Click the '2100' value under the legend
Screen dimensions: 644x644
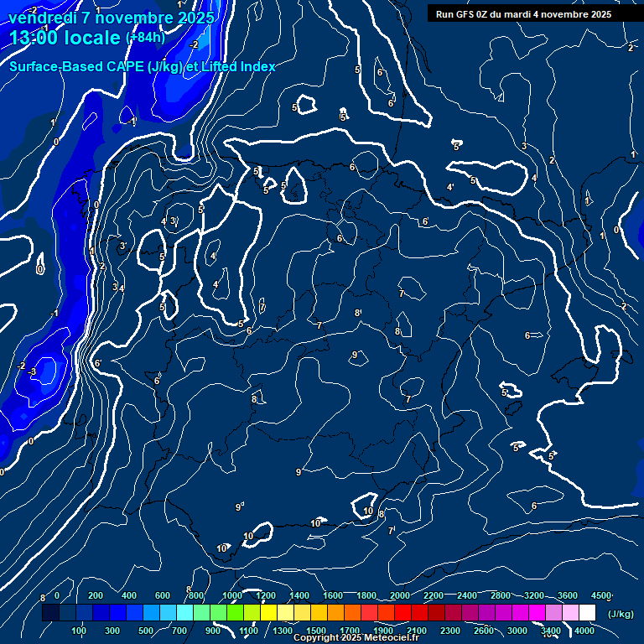417,631
